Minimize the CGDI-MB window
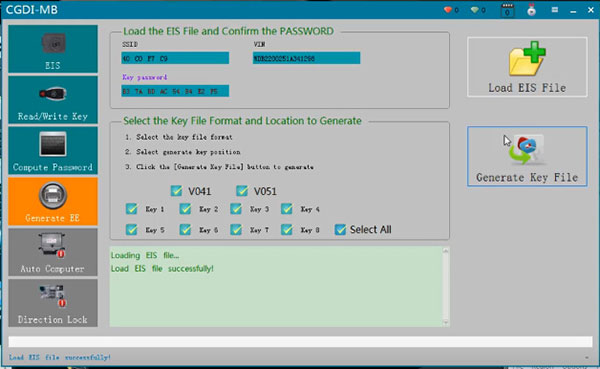 pyautogui.click(x=573, y=11)
